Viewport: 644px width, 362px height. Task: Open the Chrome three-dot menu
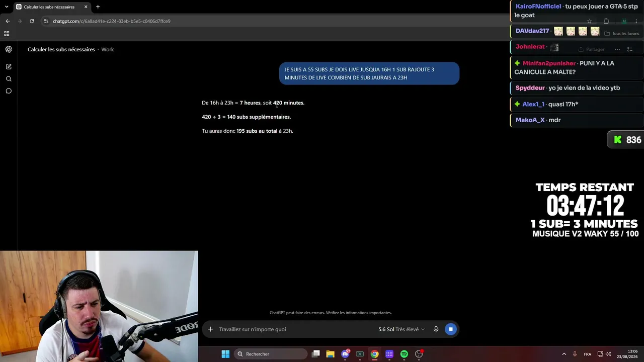pos(636,21)
